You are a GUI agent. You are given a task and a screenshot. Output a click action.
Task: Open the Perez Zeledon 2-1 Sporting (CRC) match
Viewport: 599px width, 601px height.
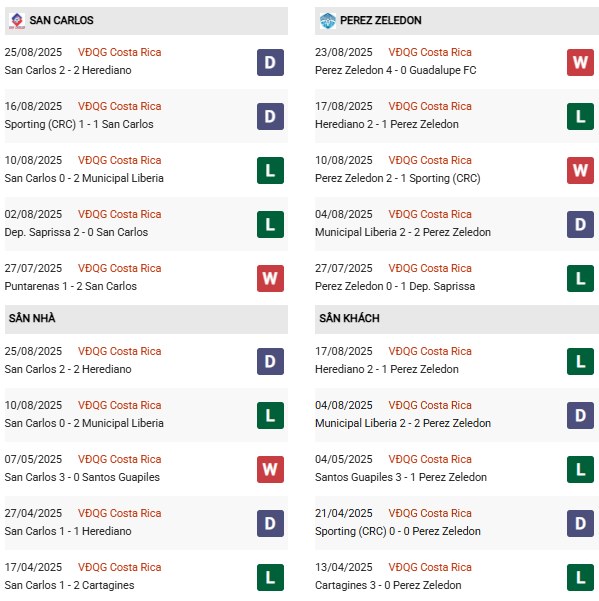click(397, 178)
